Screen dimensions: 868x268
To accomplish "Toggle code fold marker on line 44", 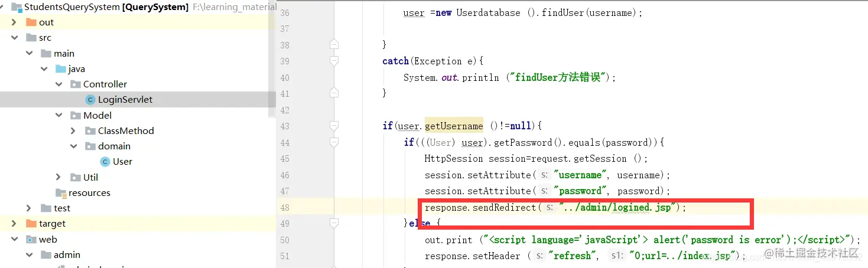I will coord(334,142).
